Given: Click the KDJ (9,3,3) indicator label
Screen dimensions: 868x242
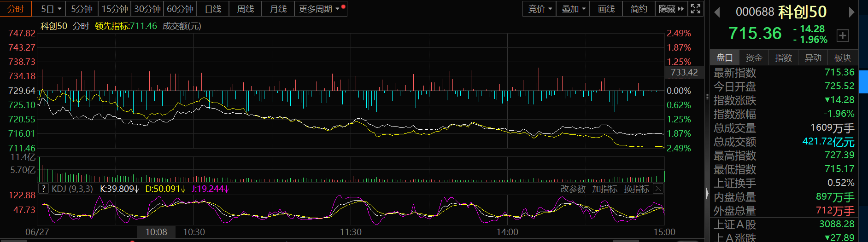Looking at the screenshot, I should click(x=72, y=189).
